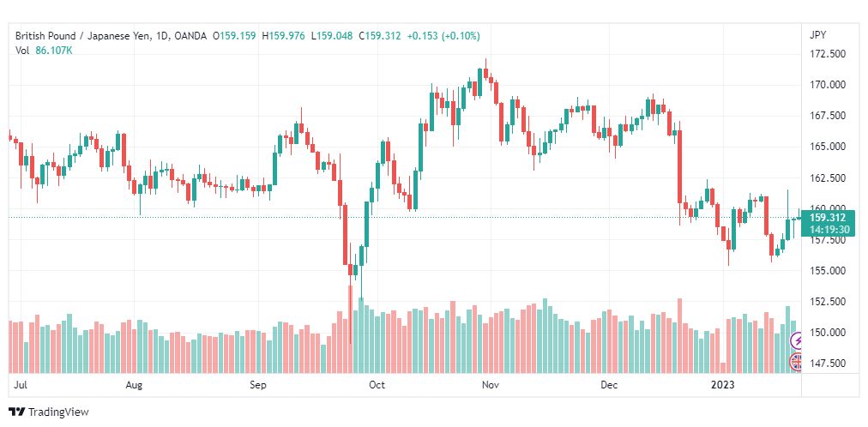
Task: Open the TradingView text link
Action: (x=58, y=412)
